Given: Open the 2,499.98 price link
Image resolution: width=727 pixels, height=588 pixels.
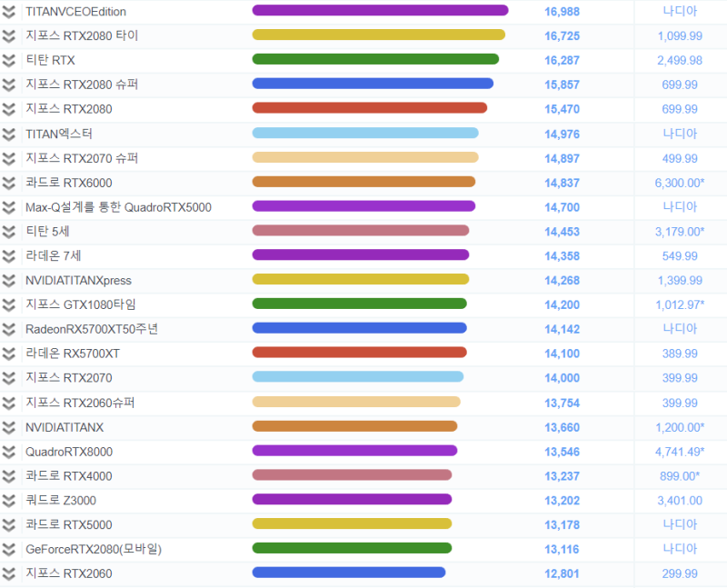Looking at the screenshot, I should pyautogui.click(x=680, y=60).
